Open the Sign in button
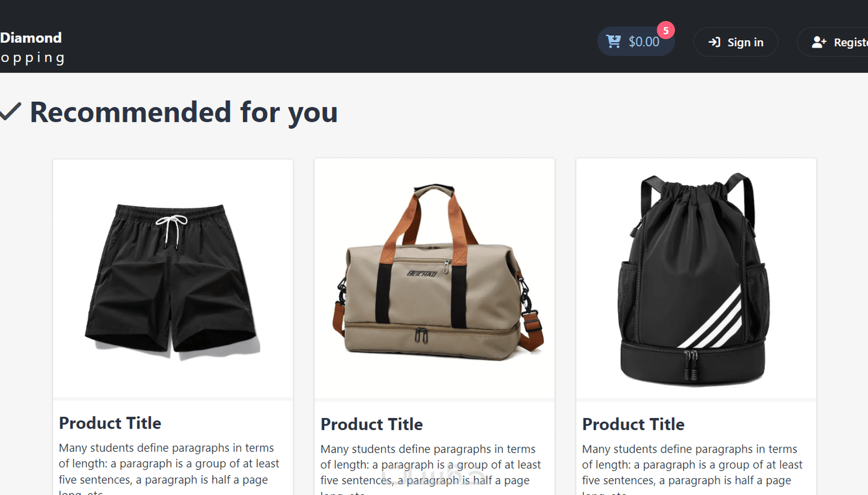 click(736, 42)
